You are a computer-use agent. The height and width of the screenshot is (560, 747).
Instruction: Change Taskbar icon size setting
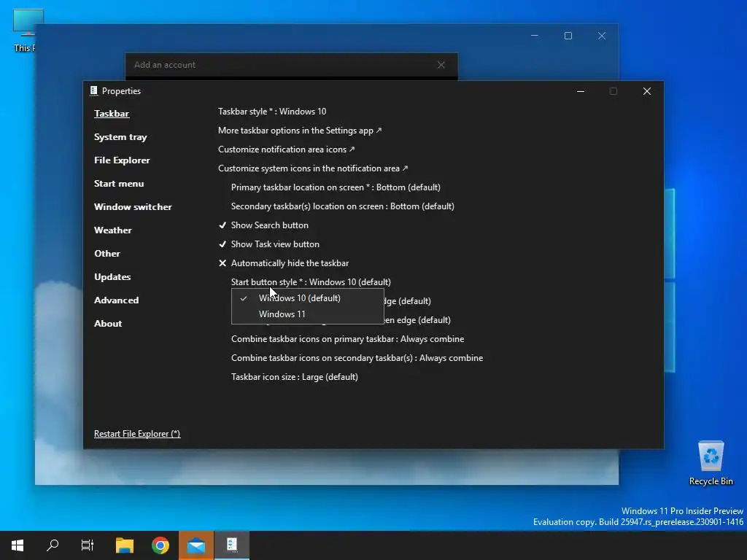pos(295,377)
